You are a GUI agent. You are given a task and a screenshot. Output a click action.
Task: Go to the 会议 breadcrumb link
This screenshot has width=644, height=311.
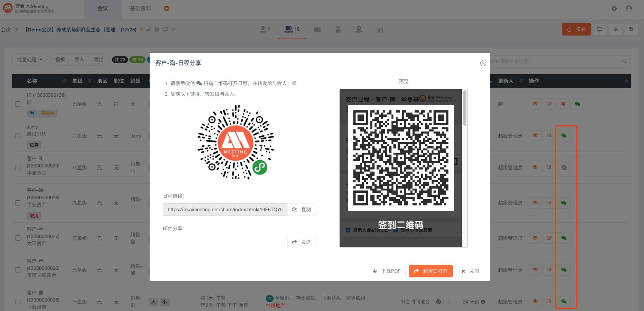click(6, 29)
